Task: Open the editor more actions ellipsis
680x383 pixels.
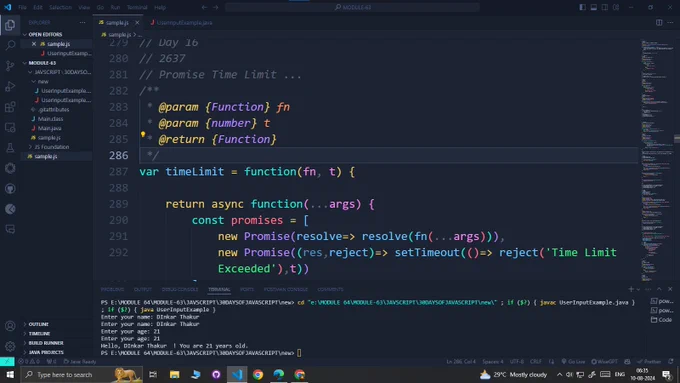Action: [x=670, y=23]
